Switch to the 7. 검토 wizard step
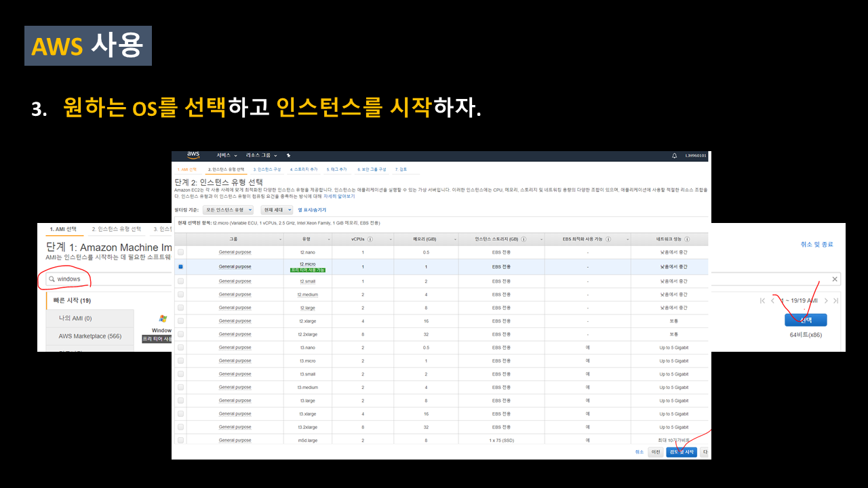 (401, 169)
